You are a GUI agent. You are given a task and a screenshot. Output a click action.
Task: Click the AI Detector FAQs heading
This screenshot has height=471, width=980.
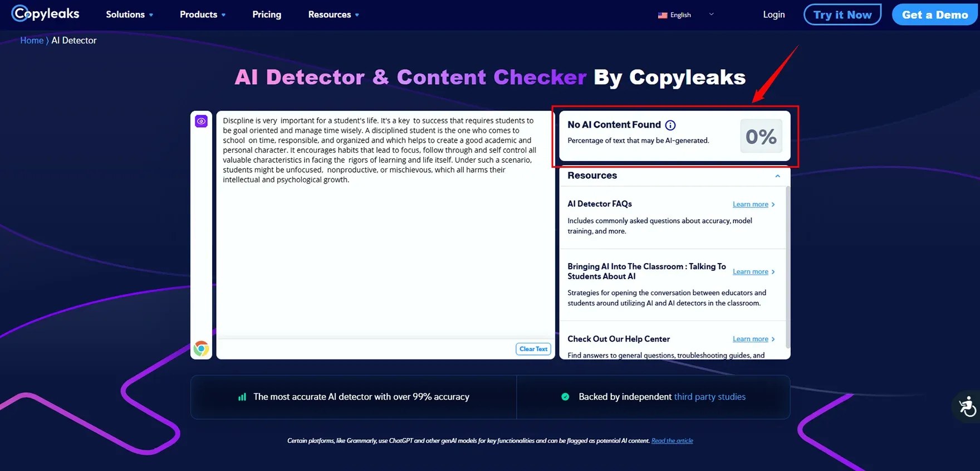(600, 204)
